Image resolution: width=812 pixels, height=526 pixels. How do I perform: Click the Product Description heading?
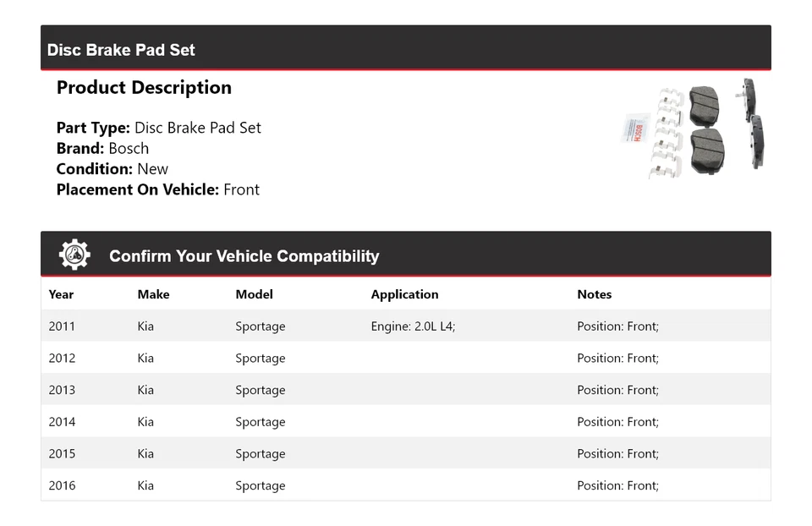(x=144, y=88)
